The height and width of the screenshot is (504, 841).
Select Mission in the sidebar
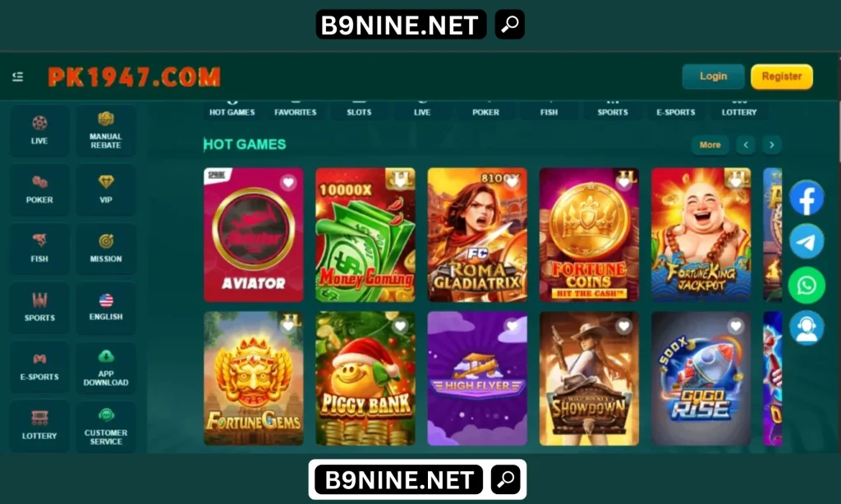point(106,249)
